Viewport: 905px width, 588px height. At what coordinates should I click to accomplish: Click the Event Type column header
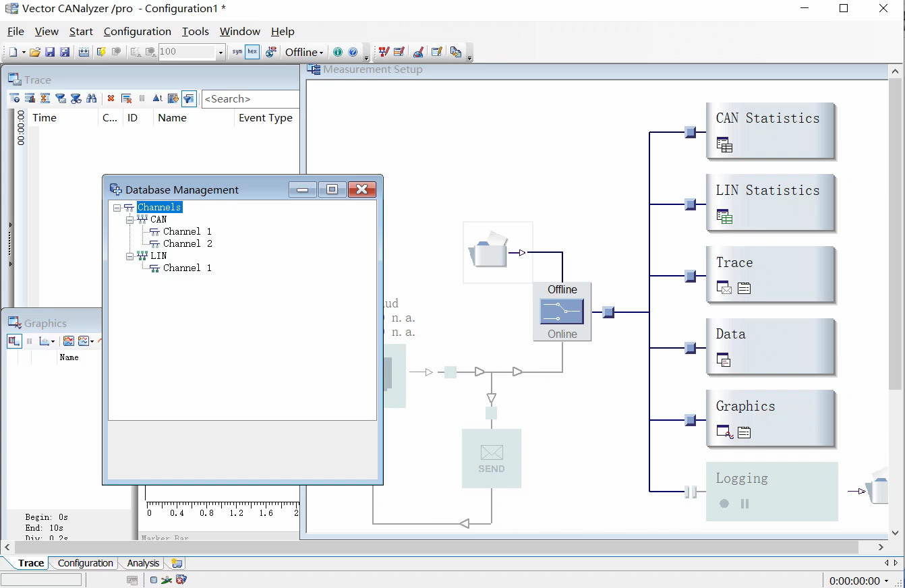click(266, 117)
